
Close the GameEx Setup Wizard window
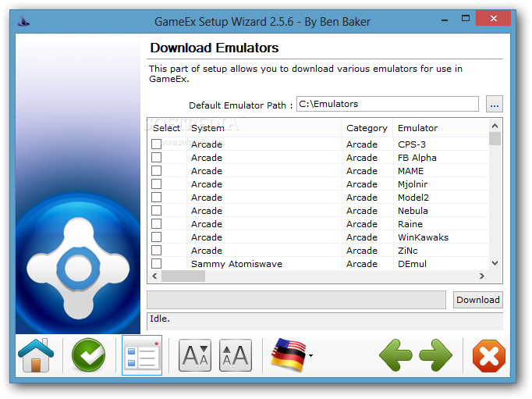pyautogui.click(x=493, y=18)
